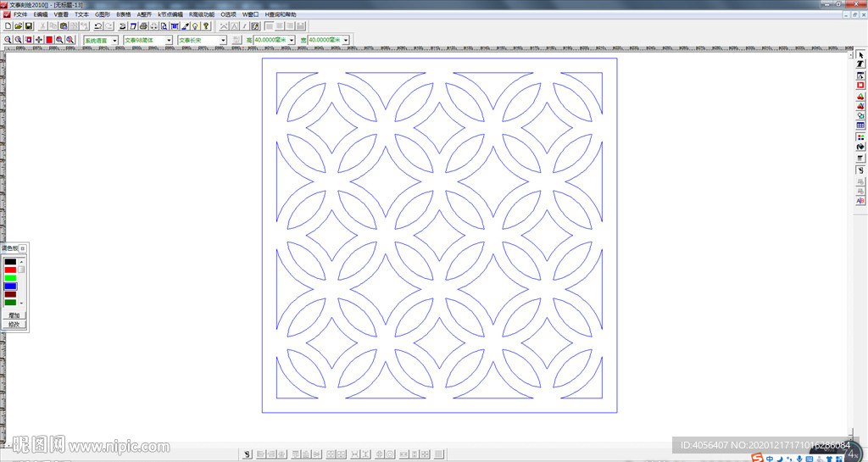Image resolution: width=868 pixels, height=462 pixels.
Task: Open the 系统语言 dropdown
Action: [x=114, y=40]
